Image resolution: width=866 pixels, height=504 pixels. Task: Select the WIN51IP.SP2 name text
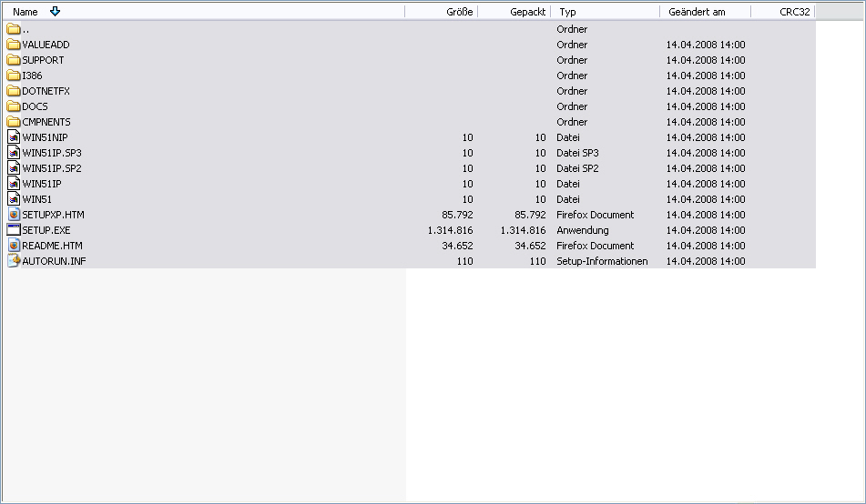tap(52, 168)
